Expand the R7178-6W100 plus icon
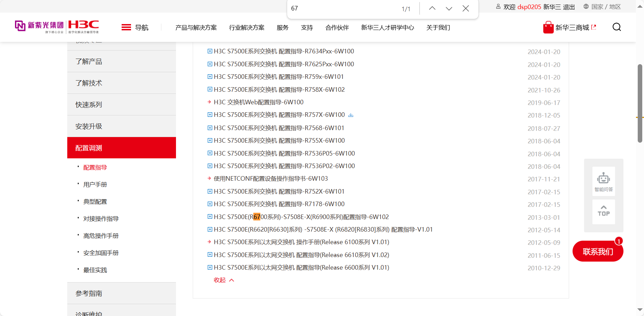This screenshot has width=644, height=316. (210, 204)
